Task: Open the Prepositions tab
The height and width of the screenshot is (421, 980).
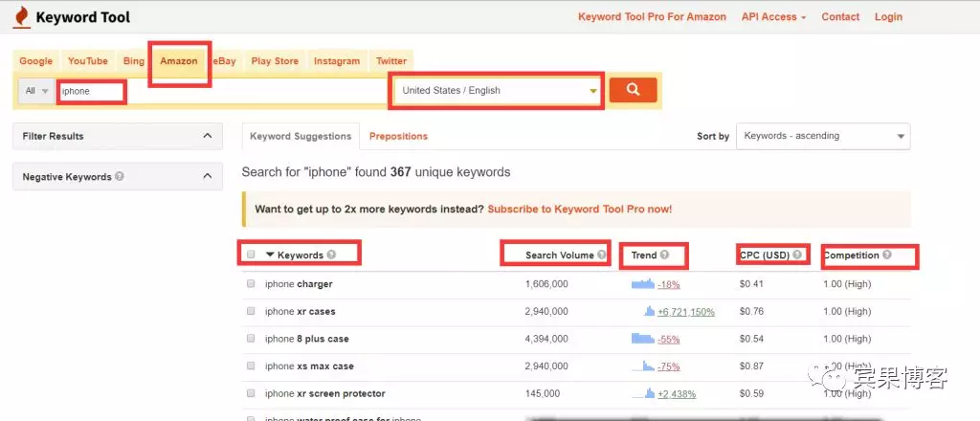Action: pos(398,136)
